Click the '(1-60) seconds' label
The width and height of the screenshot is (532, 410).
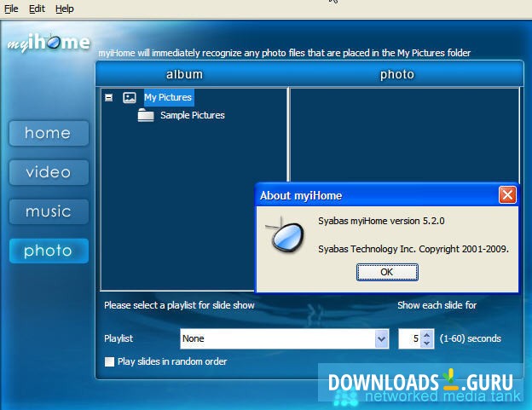point(471,338)
